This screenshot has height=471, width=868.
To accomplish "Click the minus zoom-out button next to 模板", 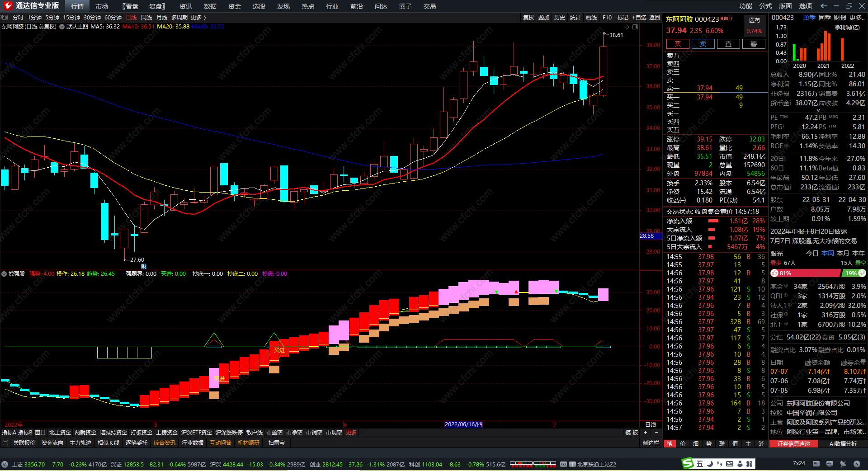I will coord(656,433).
